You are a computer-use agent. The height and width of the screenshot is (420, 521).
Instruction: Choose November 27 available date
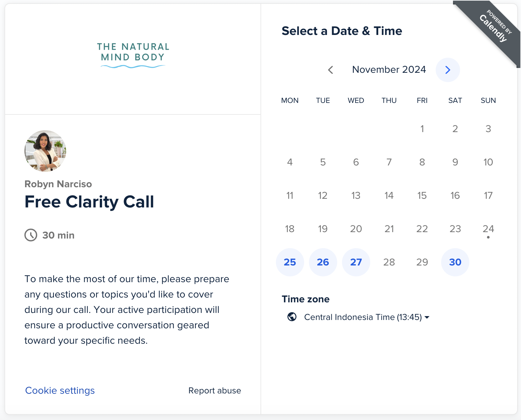point(356,262)
